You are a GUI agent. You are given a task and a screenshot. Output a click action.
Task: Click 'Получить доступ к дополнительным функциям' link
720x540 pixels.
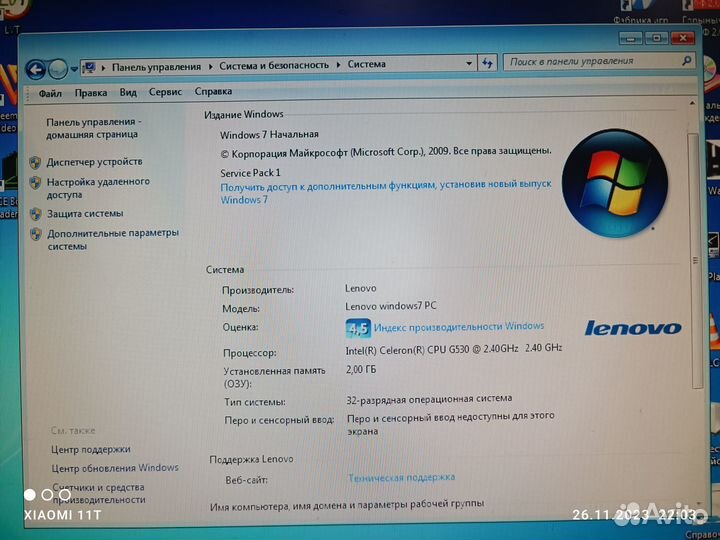pyautogui.click(x=386, y=192)
